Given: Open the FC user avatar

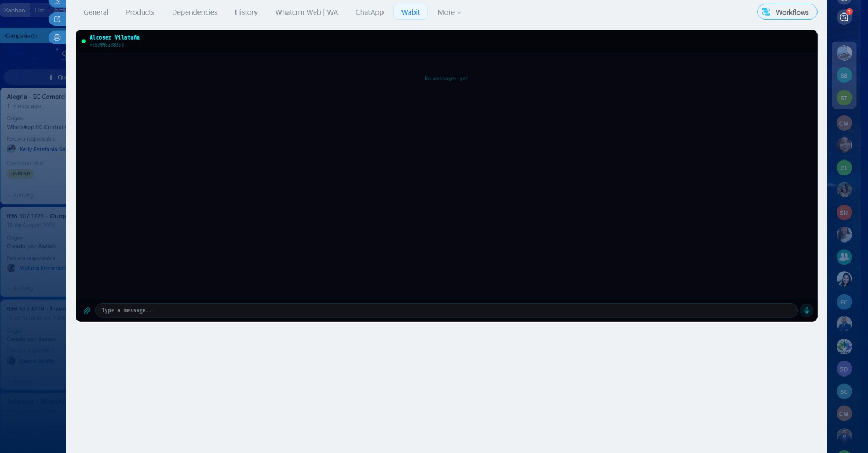Looking at the screenshot, I should [x=844, y=302].
